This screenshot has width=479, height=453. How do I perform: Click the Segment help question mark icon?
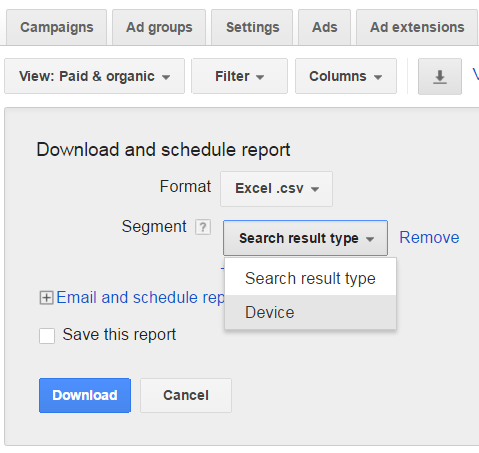click(x=203, y=228)
